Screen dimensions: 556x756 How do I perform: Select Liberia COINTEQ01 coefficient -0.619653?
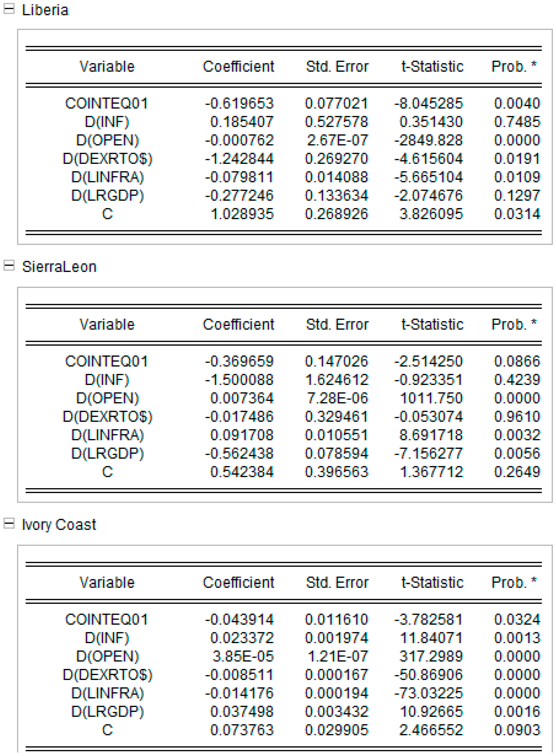coord(239,103)
